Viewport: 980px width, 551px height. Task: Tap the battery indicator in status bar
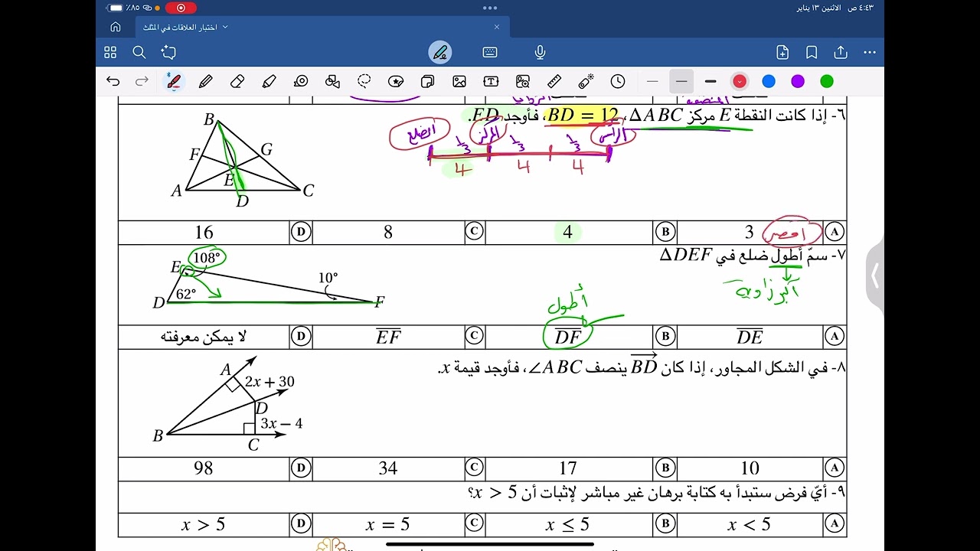point(116,8)
